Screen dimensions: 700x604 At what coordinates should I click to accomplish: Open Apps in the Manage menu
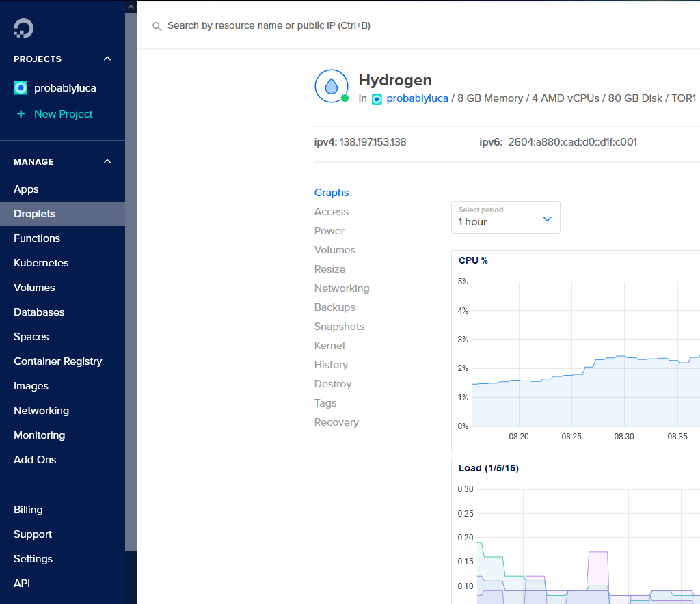click(x=62, y=189)
